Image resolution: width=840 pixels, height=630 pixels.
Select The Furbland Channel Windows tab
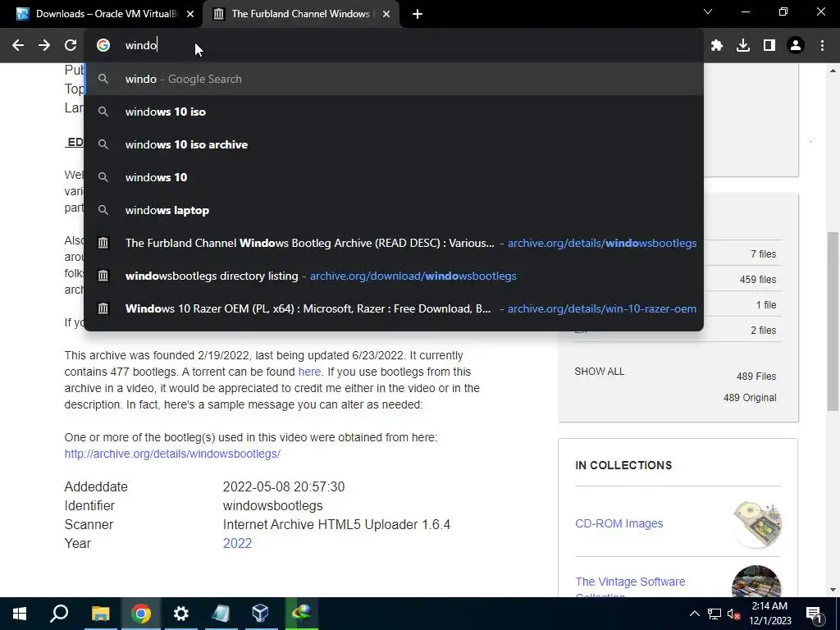coord(300,14)
